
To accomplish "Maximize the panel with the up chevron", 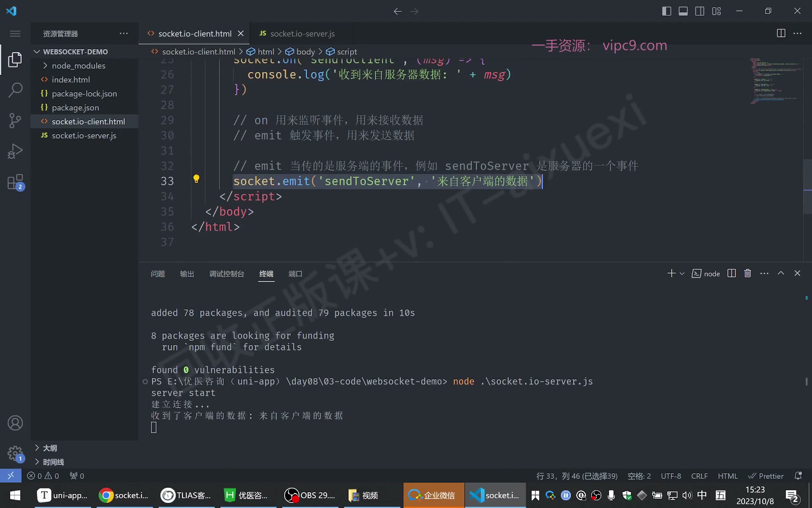I will point(781,273).
